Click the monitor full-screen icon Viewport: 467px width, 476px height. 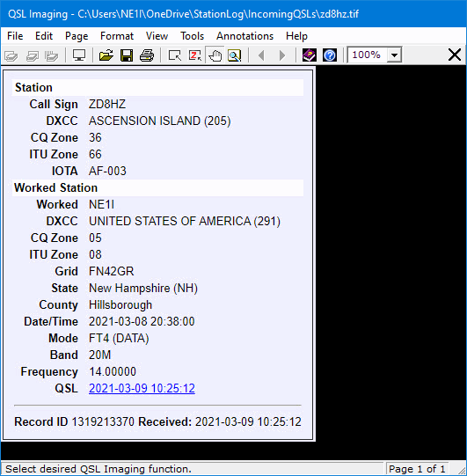[79, 55]
